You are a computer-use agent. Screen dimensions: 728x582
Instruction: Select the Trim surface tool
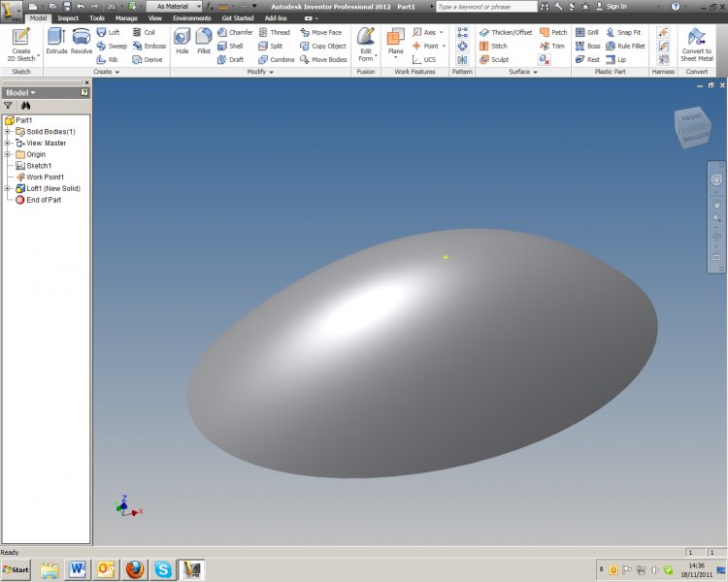(552, 46)
